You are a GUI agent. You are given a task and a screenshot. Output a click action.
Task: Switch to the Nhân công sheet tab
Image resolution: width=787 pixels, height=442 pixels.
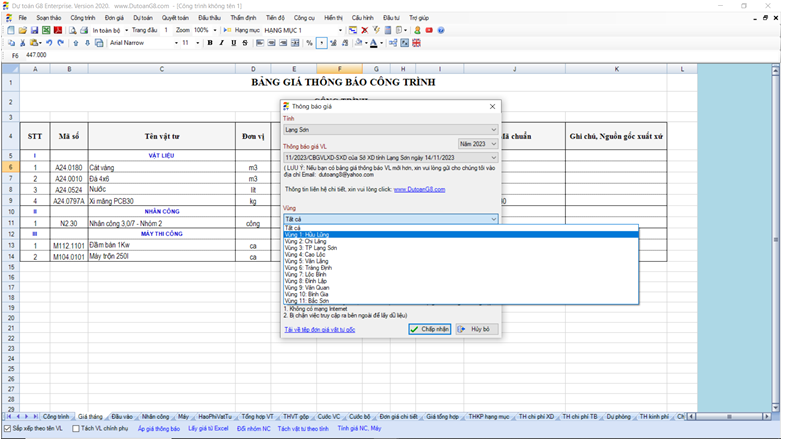coord(155,417)
